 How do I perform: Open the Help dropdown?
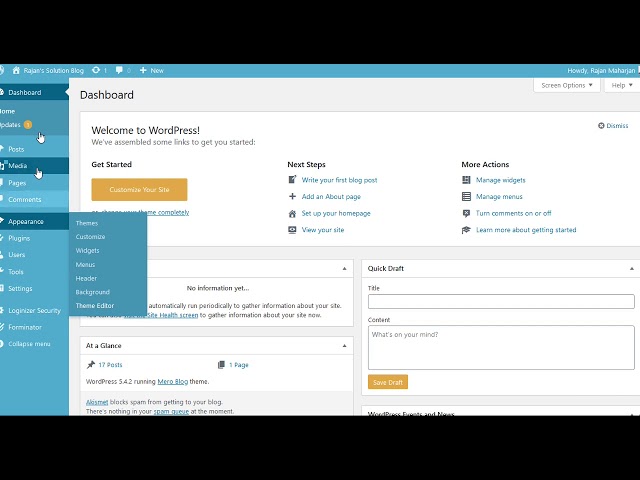click(x=622, y=85)
